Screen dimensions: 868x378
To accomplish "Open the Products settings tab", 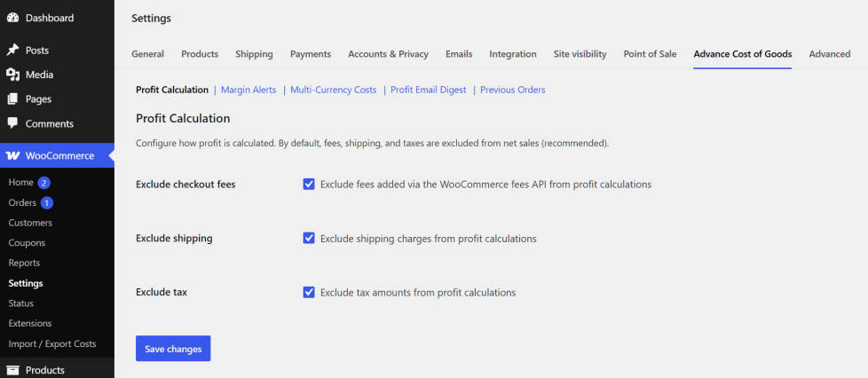I will pyautogui.click(x=200, y=54).
